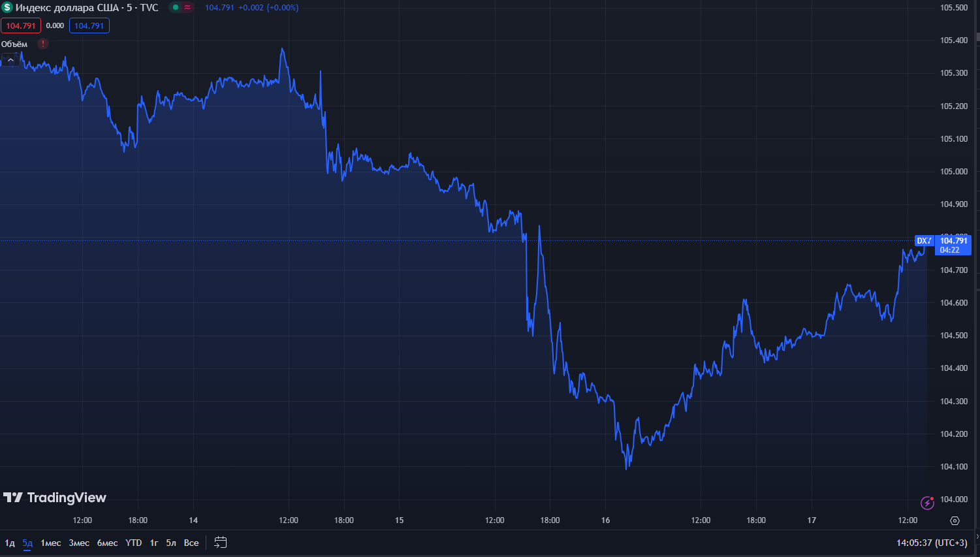Open timezone menu showing UTC+3
Image resolution: width=980 pixels, height=557 pixels.
click(932, 543)
